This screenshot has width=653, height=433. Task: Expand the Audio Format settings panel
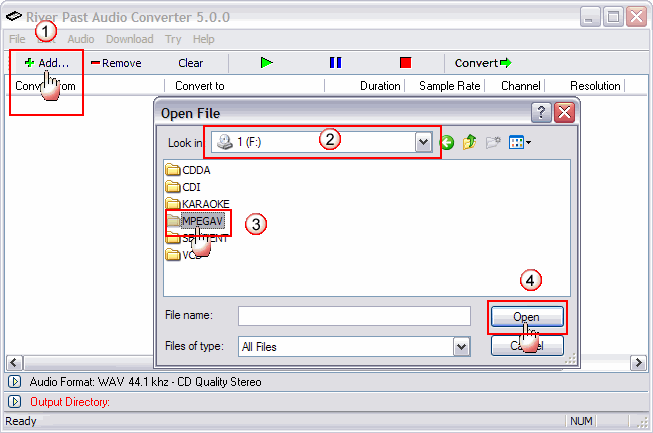click(x=15, y=381)
